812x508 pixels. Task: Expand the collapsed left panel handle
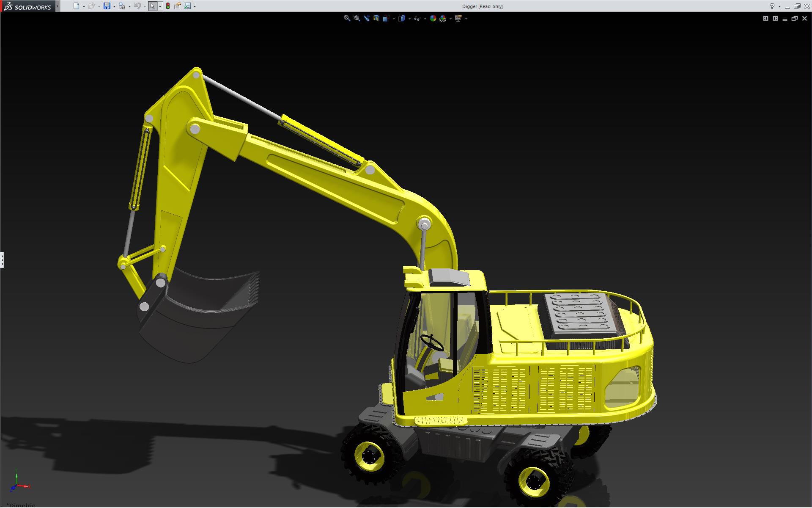[2, 260]
